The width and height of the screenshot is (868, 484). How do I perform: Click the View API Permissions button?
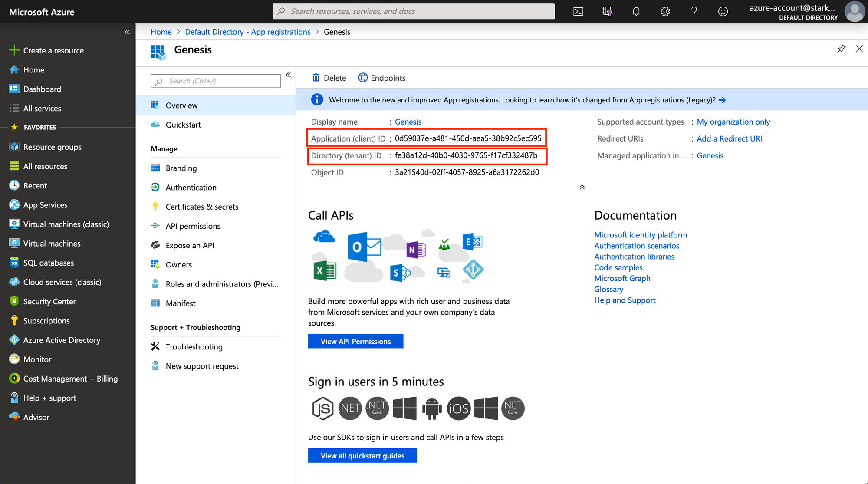tap(355, 342)
